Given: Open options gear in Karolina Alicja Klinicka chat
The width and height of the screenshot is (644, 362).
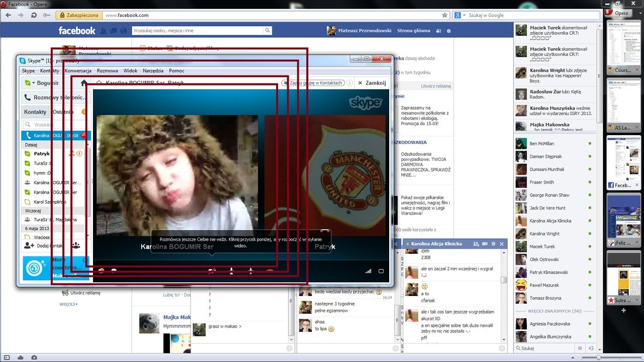Looking at the screenshot, I should click(x=493, y=244).
